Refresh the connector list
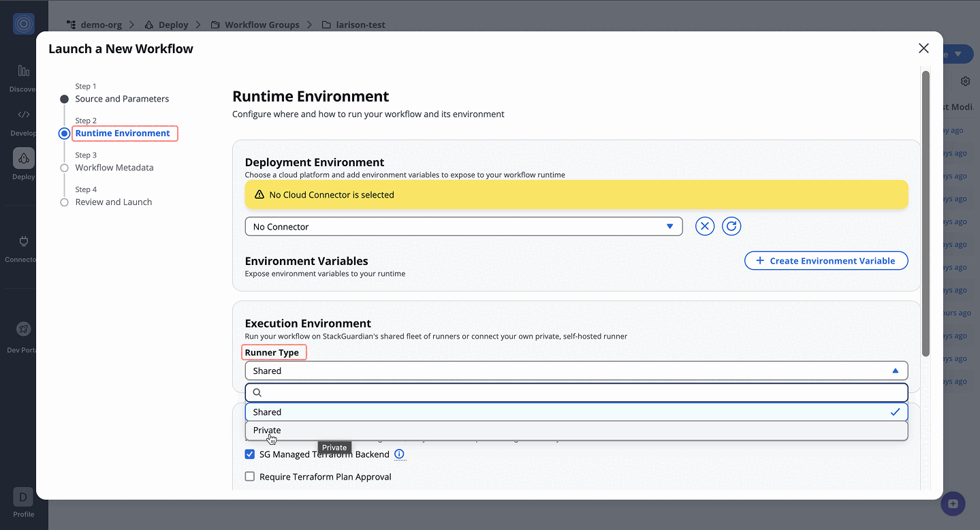Screen dimensions: 980x530 731,225
